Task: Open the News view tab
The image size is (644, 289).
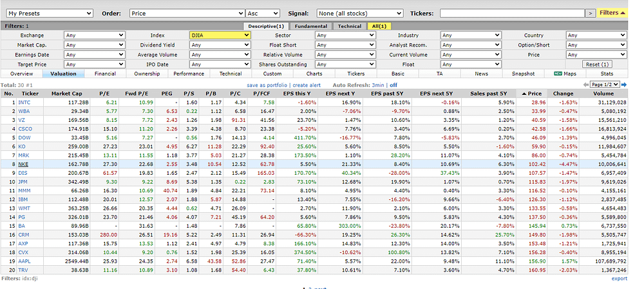Action: (481, 74)
